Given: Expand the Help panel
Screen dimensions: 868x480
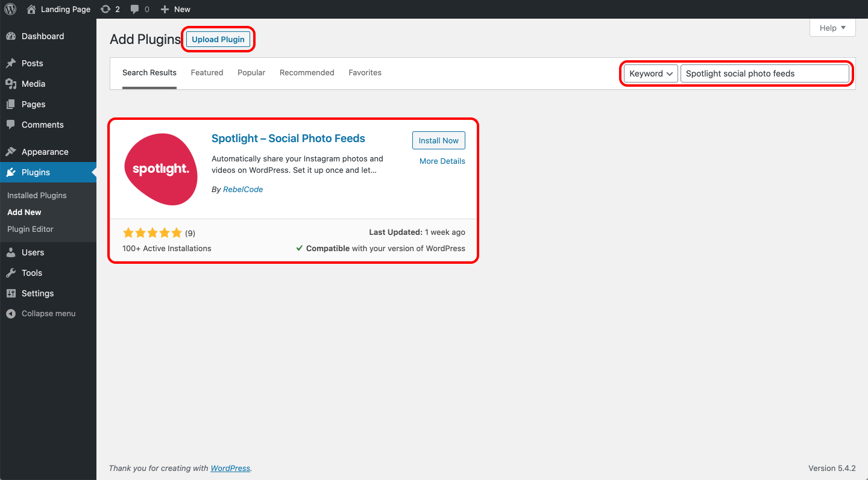Looking at the screenshot, I should [832, 28].
